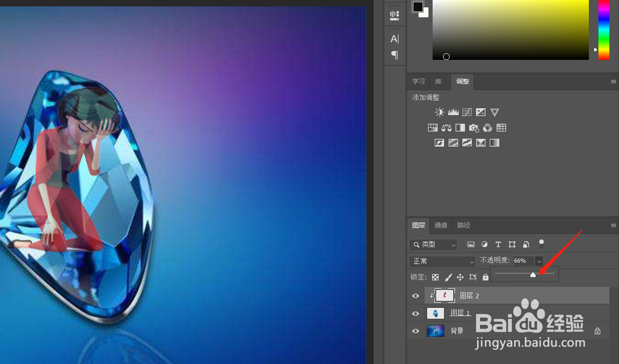Select the 图层 1 layer thumbnail

pyautogui.click(x=435, y=313)
